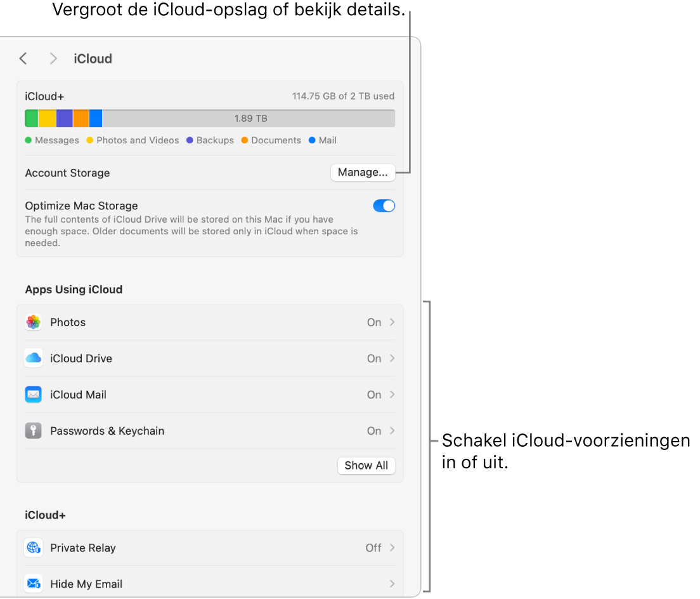Go forward with the right arrow

(x=53, y=59)
